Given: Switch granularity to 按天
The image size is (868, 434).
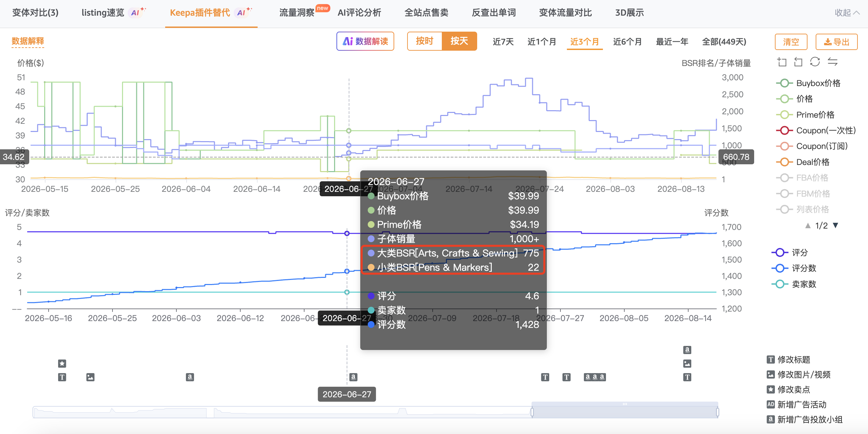Looking at the screenshot, I should 459,41.
